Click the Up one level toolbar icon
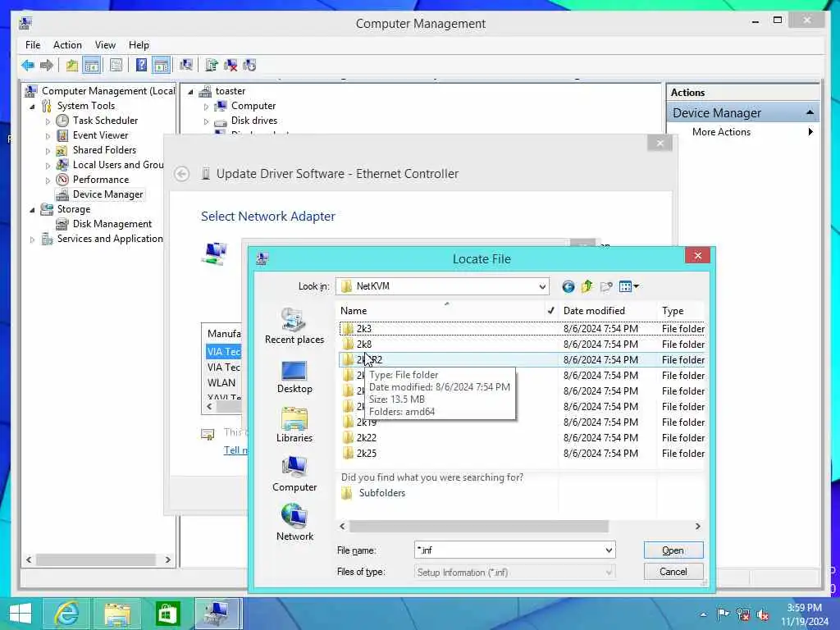This screenshot has width=840, height=630. pyautogui.click(x=72, y=66)
